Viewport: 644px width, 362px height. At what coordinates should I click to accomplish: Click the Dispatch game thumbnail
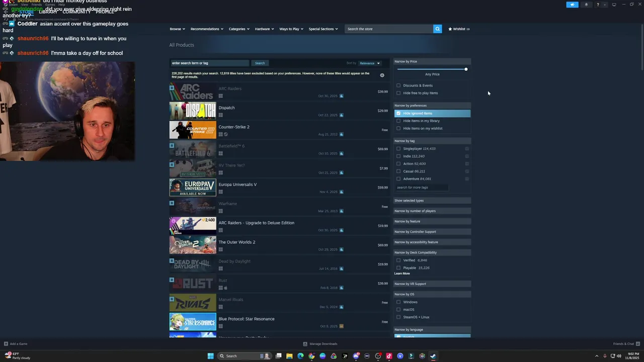point(193,111)
